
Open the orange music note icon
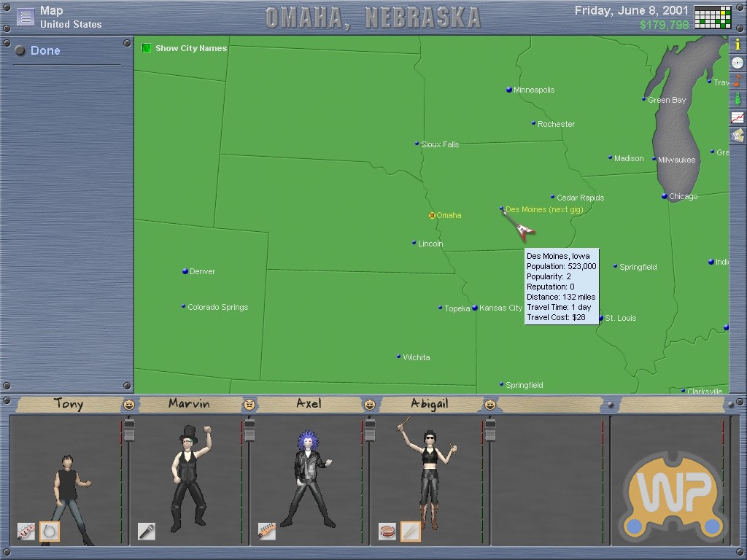point(738,81)
